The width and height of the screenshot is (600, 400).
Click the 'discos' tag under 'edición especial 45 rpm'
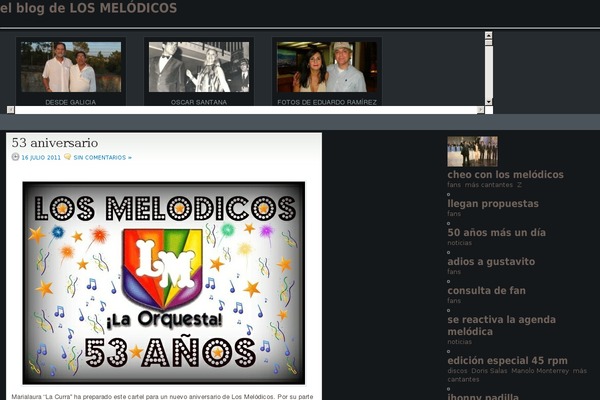click(x=457, y=371)
